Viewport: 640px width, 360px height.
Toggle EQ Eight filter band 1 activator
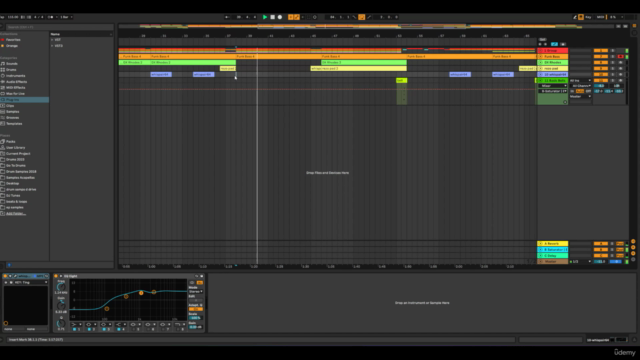74,329
